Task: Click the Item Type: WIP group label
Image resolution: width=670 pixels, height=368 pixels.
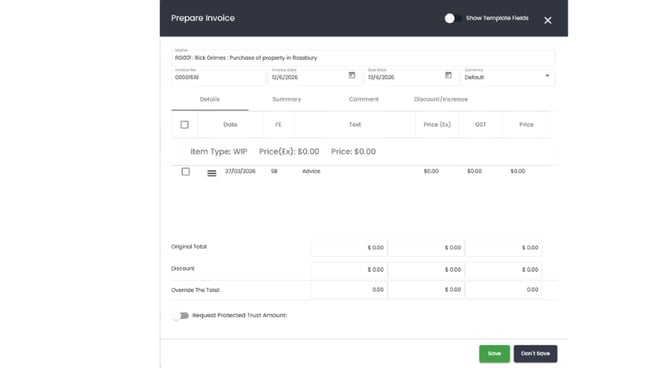Action: click(x=219, y=151)
